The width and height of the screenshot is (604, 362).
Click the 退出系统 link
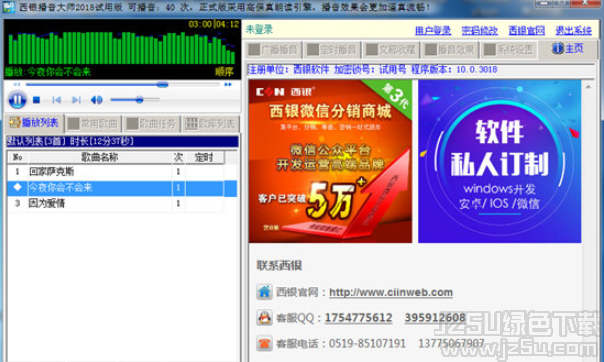coord(573,30)
